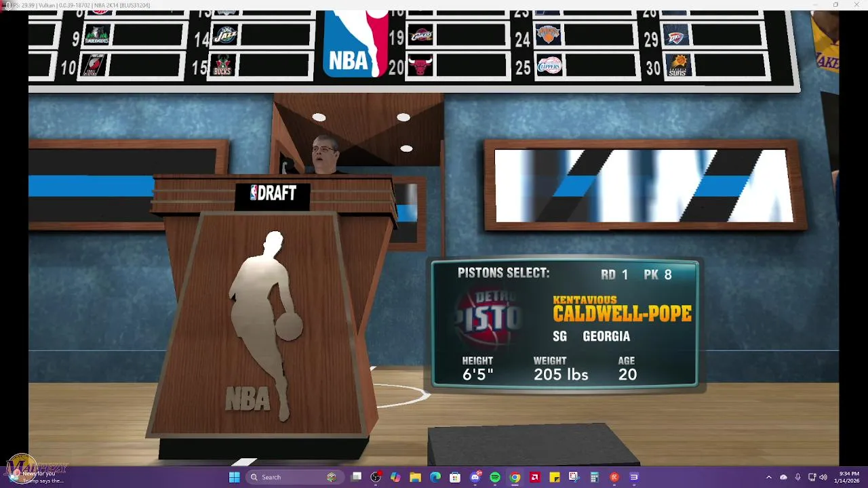Image resolution: width=868 pixels, height=488 pixels.
Task: Click the GEORGIA college label
Action: click(606, 336)
